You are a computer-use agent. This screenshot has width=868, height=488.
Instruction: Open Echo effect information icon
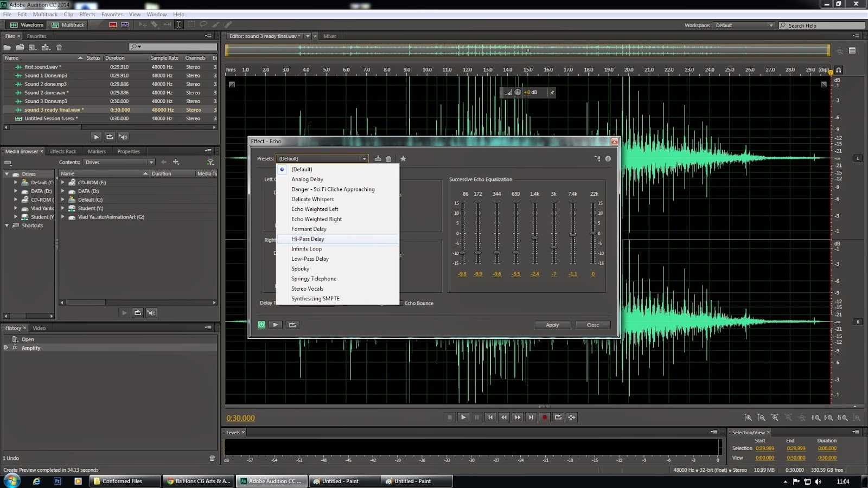click(608, 159)
